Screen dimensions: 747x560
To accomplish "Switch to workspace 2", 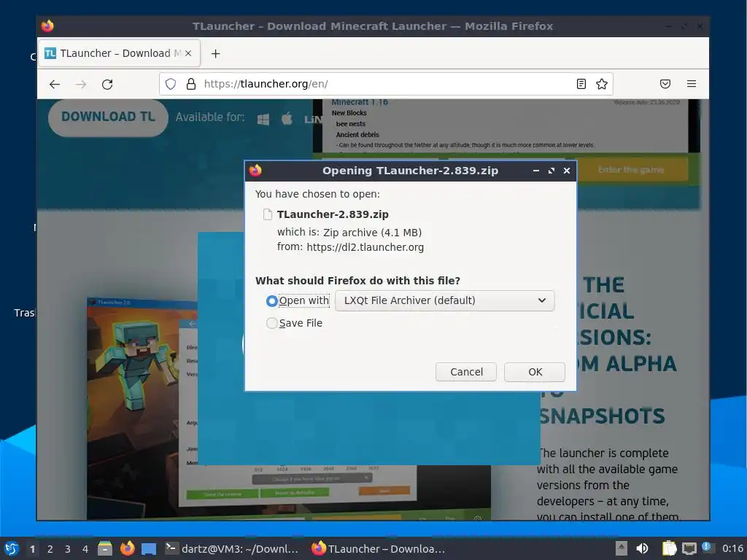I will [50, 549].
